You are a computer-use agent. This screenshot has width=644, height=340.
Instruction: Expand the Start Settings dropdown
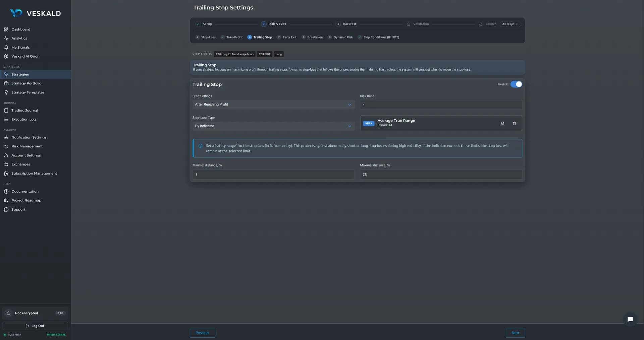click(273, 105)
